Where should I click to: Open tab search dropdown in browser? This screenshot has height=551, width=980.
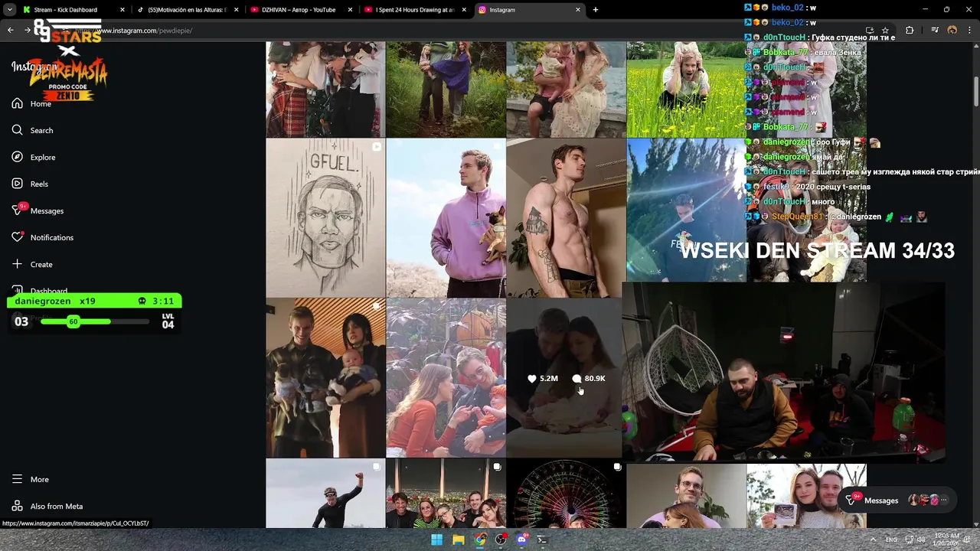point(10,10)
